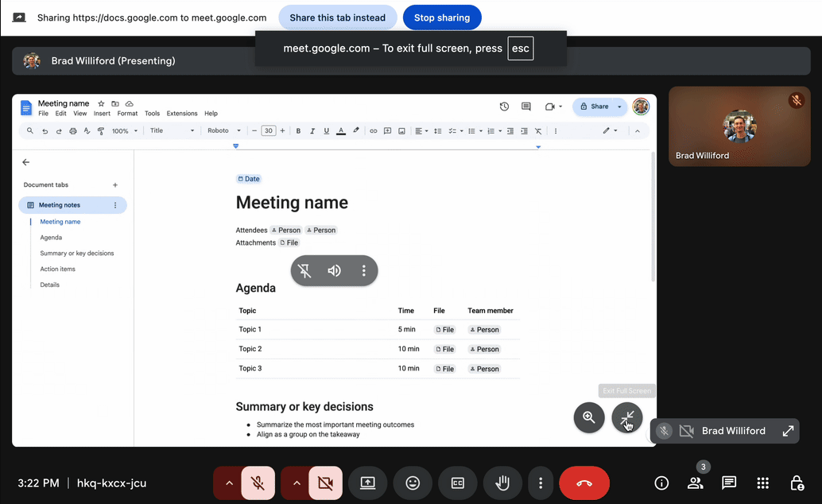This screenshot has width=822, height=504.
Task: Open host controls lock icon
Action: (797, 483)
